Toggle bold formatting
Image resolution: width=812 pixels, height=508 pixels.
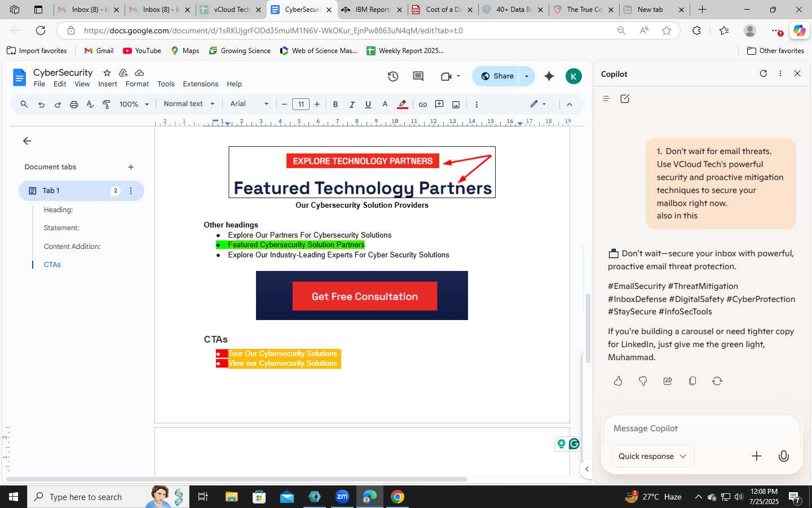pos(336,104)
